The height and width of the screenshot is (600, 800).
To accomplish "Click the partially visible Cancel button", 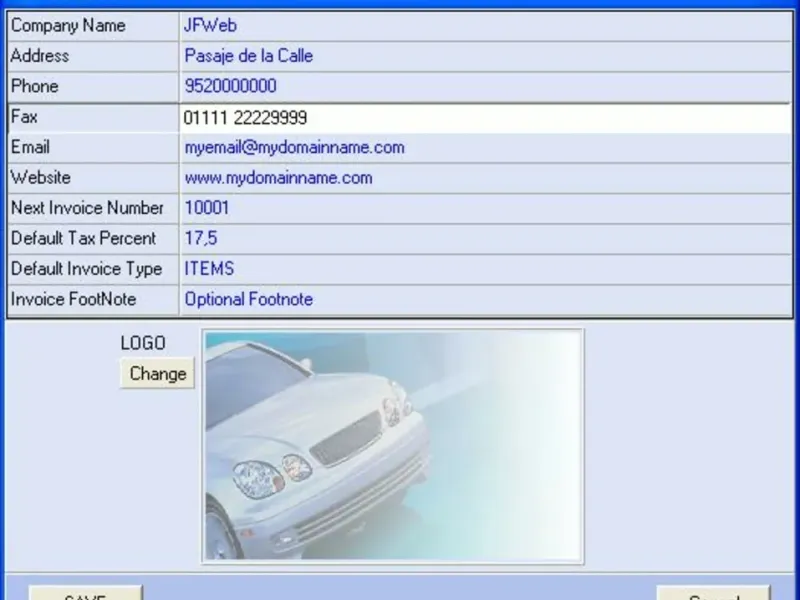I will [713, 593].
